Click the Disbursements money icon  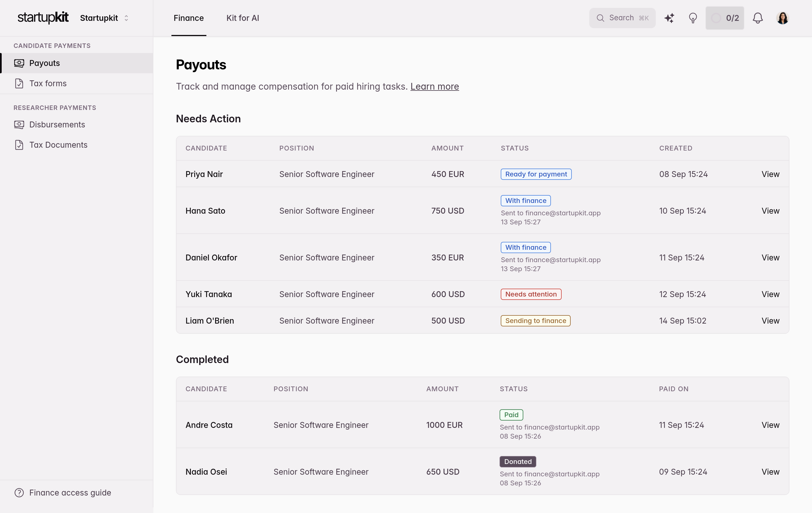[x=19, y=124]
